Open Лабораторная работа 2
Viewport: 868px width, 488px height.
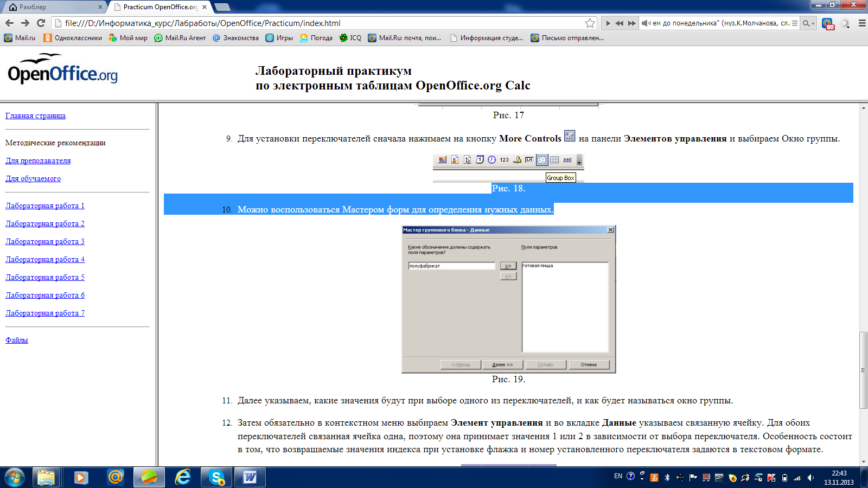45,223
